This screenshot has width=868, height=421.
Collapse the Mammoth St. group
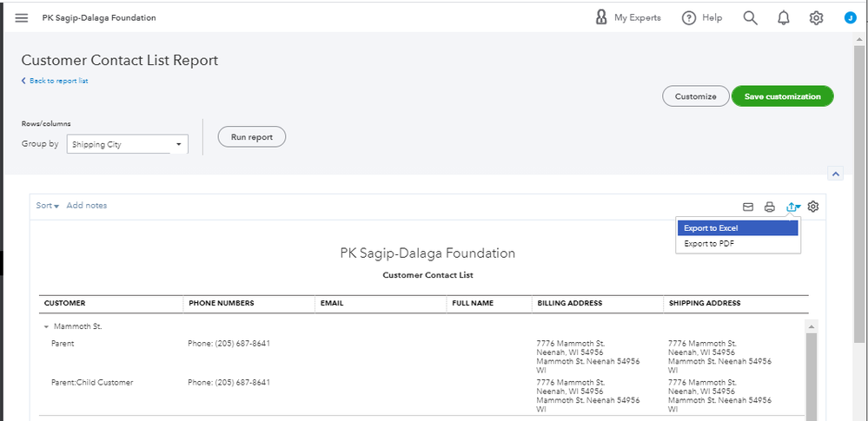[45, 326]
